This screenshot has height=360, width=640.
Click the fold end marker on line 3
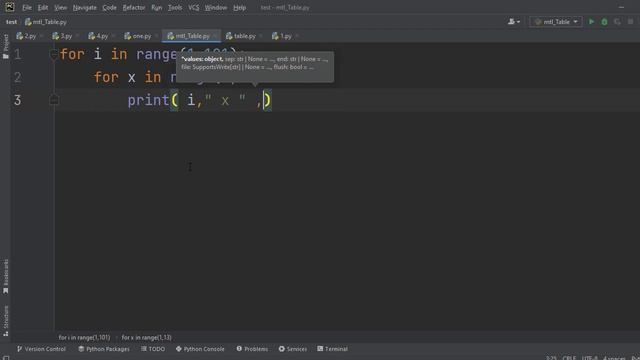click(x=53, y=100)
